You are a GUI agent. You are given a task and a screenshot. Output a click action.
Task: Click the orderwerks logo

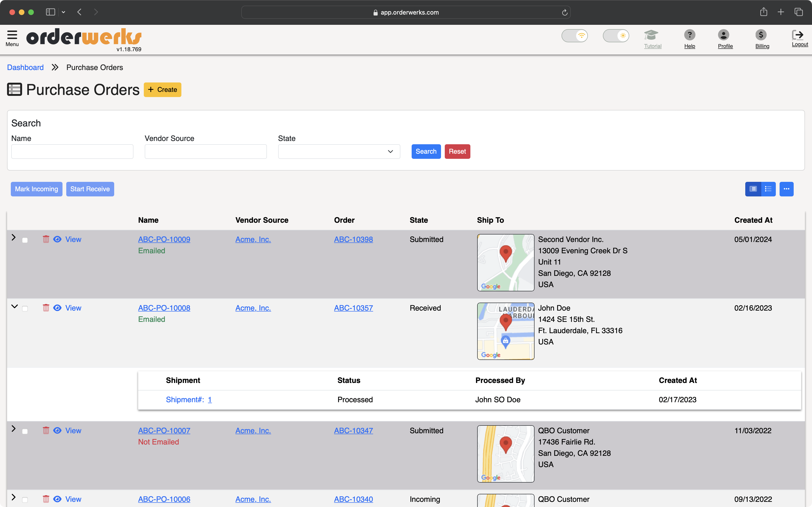click(x=84, y=37)
